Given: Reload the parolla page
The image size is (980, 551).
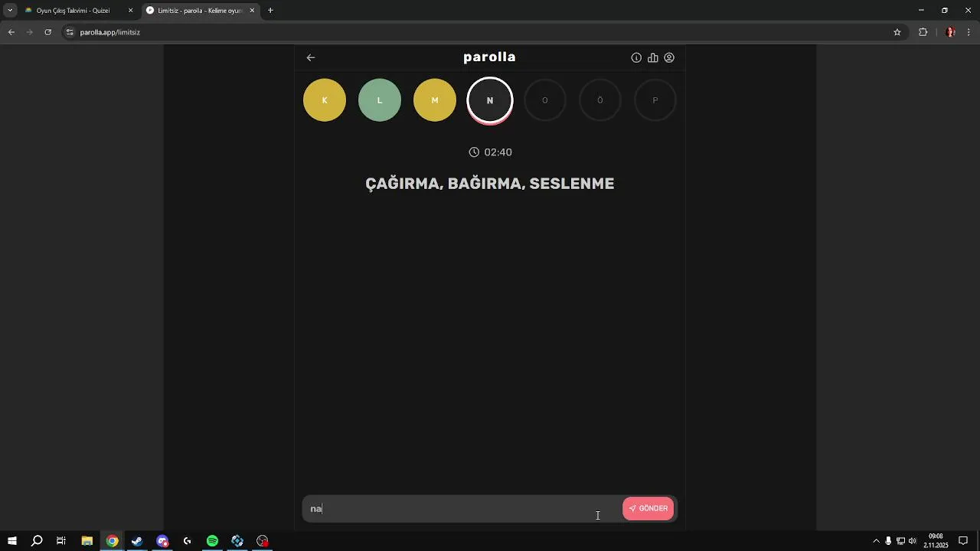Looking at the screenshot, I should (48, 32).
